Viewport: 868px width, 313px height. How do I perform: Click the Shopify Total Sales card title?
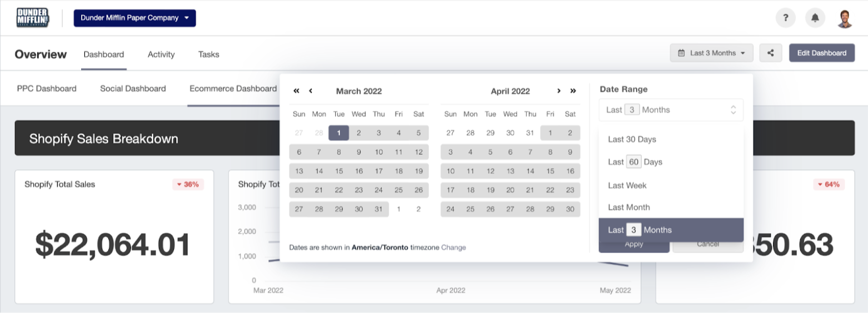(60, 184)
